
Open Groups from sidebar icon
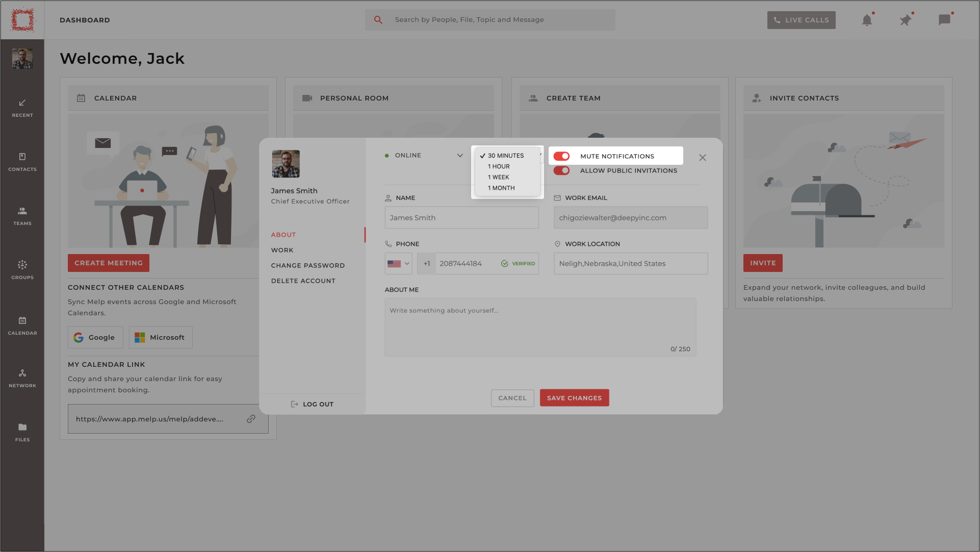(22, 268)
